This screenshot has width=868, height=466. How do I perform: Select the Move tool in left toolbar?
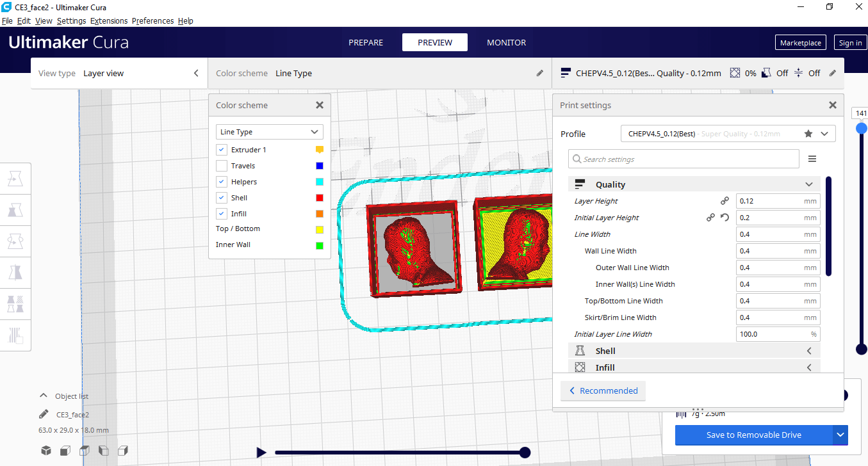[15, 180]
